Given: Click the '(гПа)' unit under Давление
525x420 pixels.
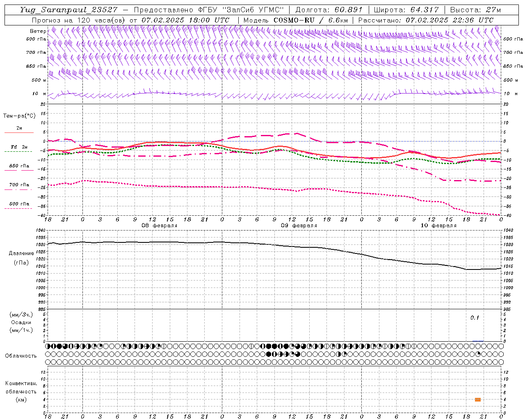Looking at the screenshot, I should pyautogui.click(x=21, y=263).
